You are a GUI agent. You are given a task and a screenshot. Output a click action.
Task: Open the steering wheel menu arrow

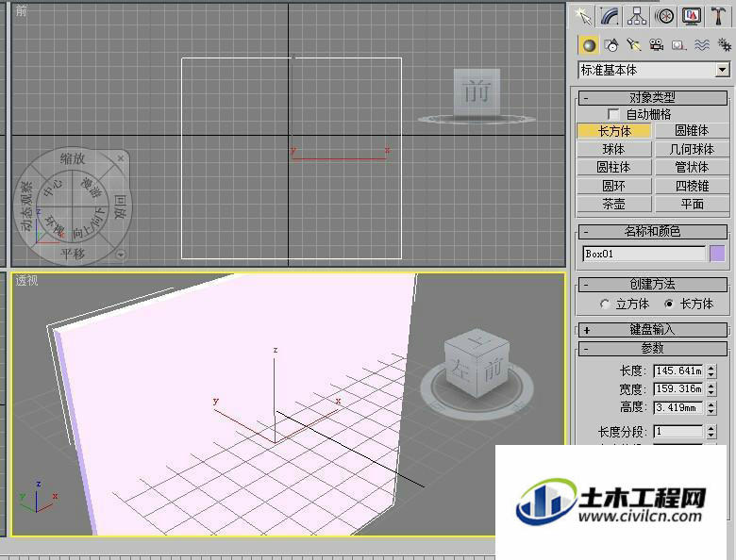(121, 255)
